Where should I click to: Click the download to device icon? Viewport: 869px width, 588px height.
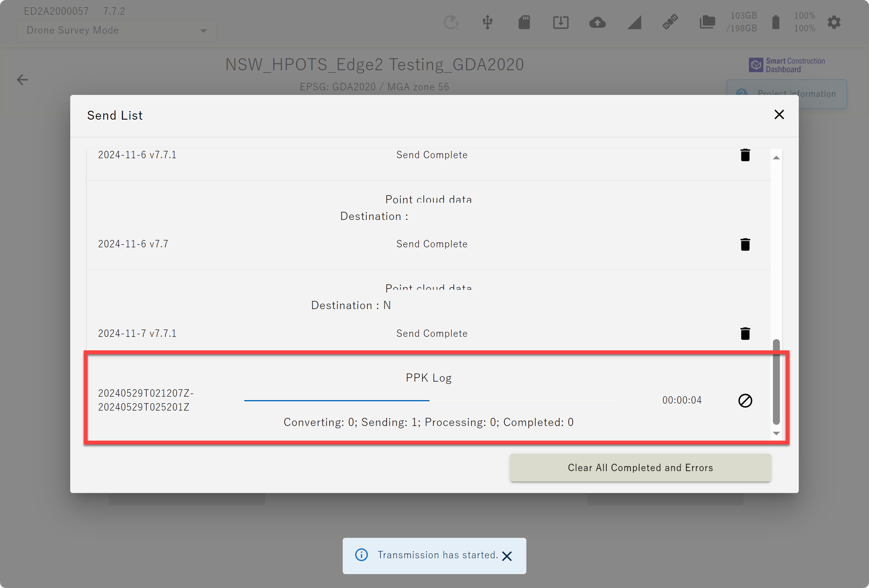click(561, 22)
